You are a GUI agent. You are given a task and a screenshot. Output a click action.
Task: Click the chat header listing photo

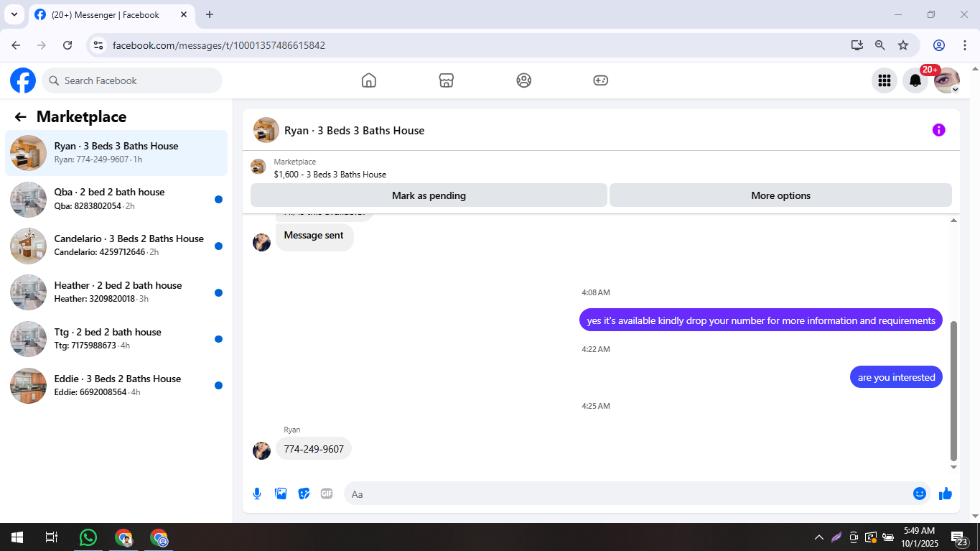point(266,130)
